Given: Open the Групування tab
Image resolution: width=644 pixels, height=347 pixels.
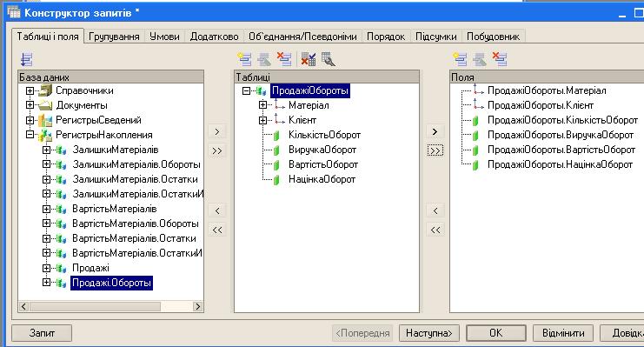Looking at the screenshot, I should (x=114, y=37).
